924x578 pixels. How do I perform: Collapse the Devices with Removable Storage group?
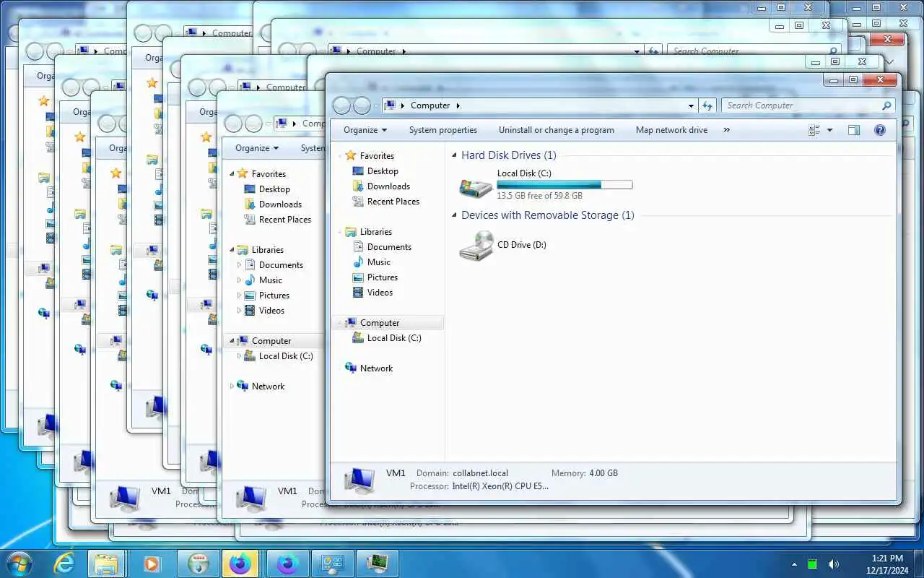tap(455, 215)
